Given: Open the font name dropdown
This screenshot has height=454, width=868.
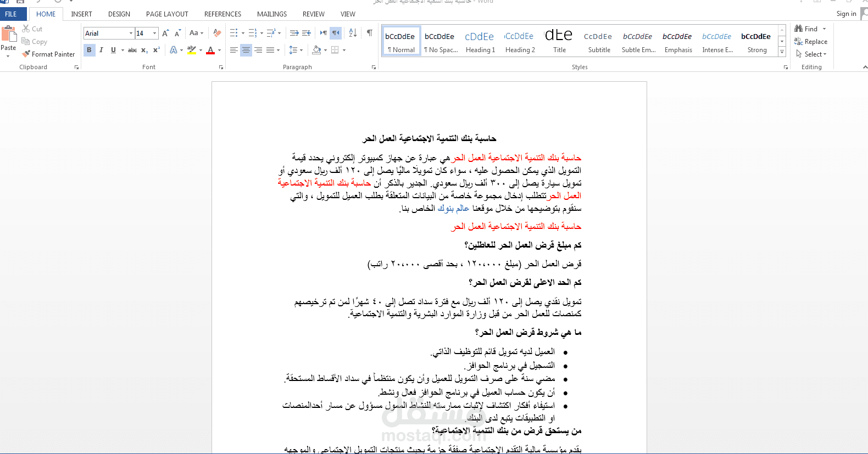Looking at the screenshot, I should click(x=131, y=33).
